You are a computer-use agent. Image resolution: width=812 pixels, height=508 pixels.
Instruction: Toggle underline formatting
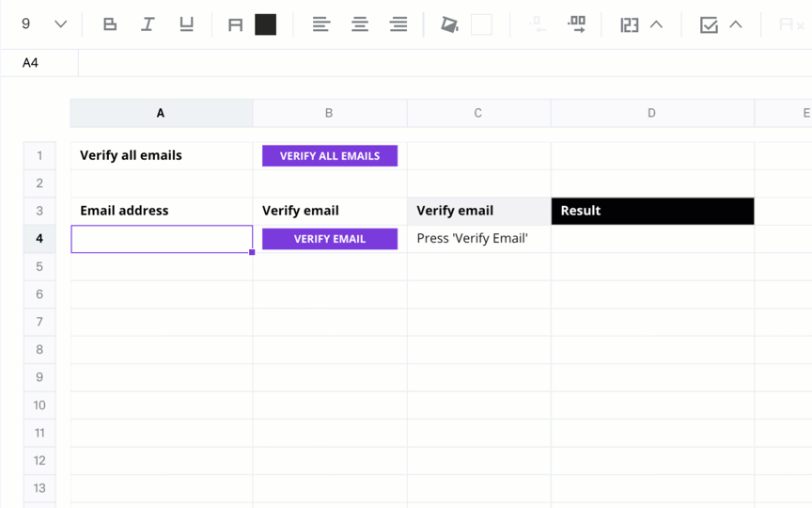click(186, 24)
